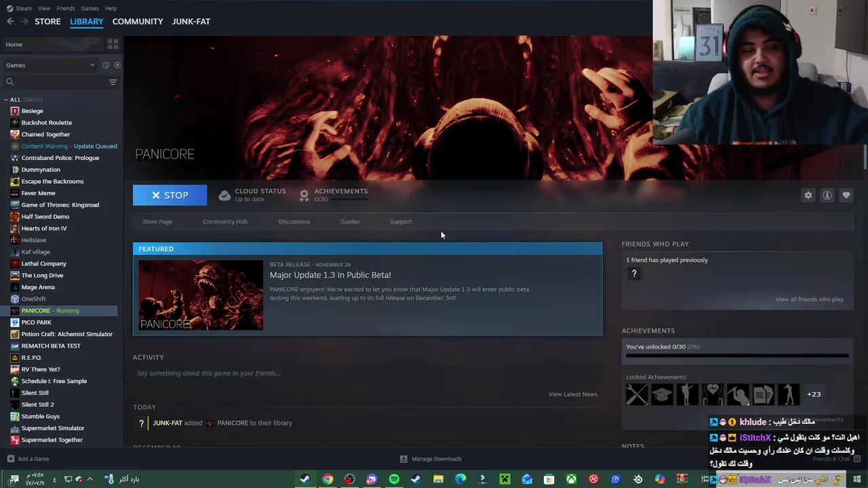Open featured Major Update 1.3 thumbnail
Screen dimensions: 868x488
point(201,295)
